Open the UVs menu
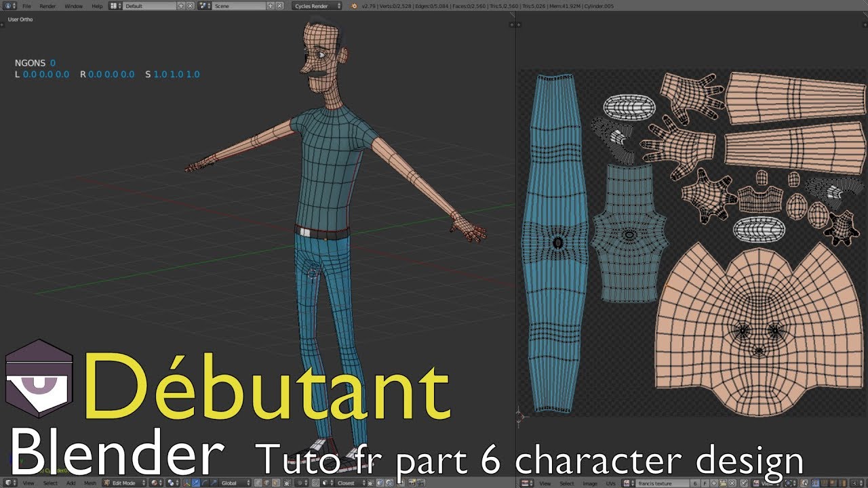868x488 pixels. tap(610, 483)
